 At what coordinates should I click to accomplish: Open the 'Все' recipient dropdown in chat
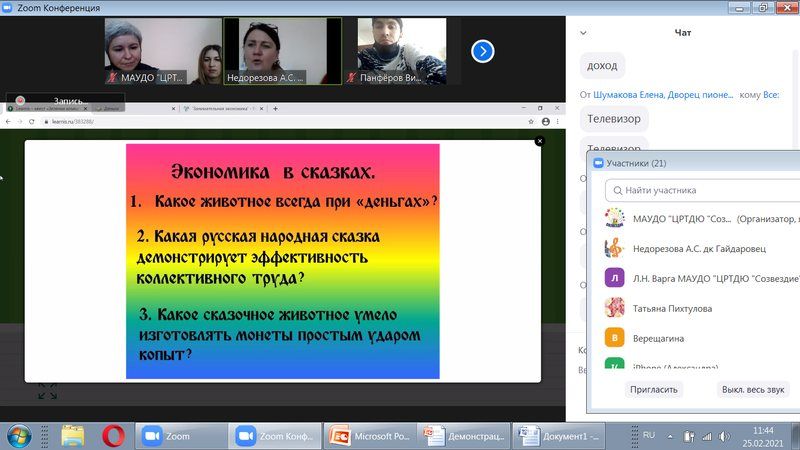coord(771,94)
